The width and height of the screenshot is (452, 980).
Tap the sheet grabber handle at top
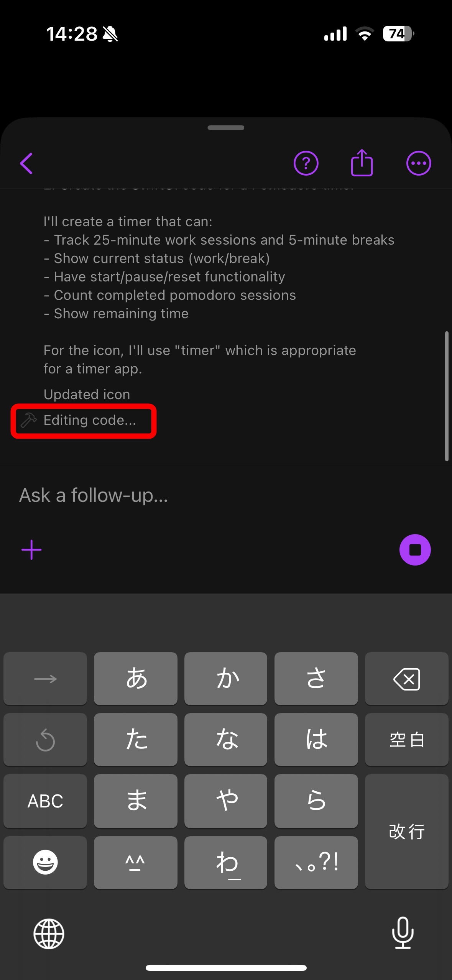(226, 128)
